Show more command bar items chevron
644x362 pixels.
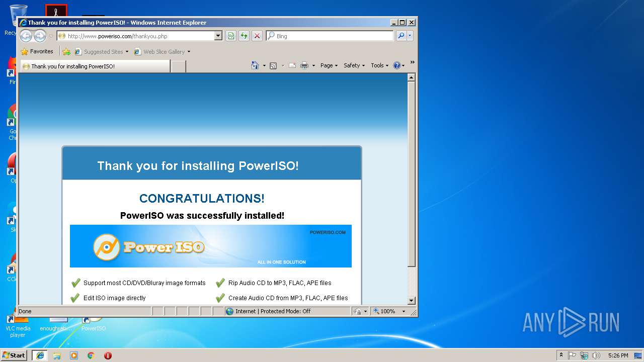pos(412,62)
